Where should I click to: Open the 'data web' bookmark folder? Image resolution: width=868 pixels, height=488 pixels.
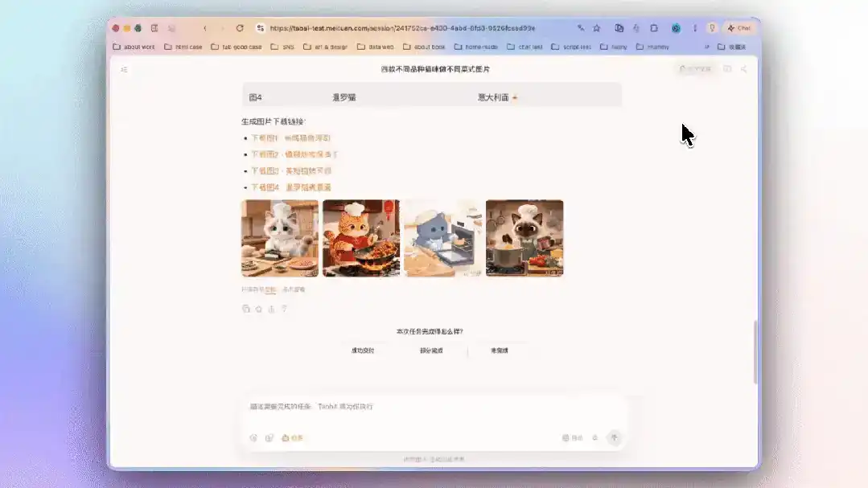click(376, 47)
